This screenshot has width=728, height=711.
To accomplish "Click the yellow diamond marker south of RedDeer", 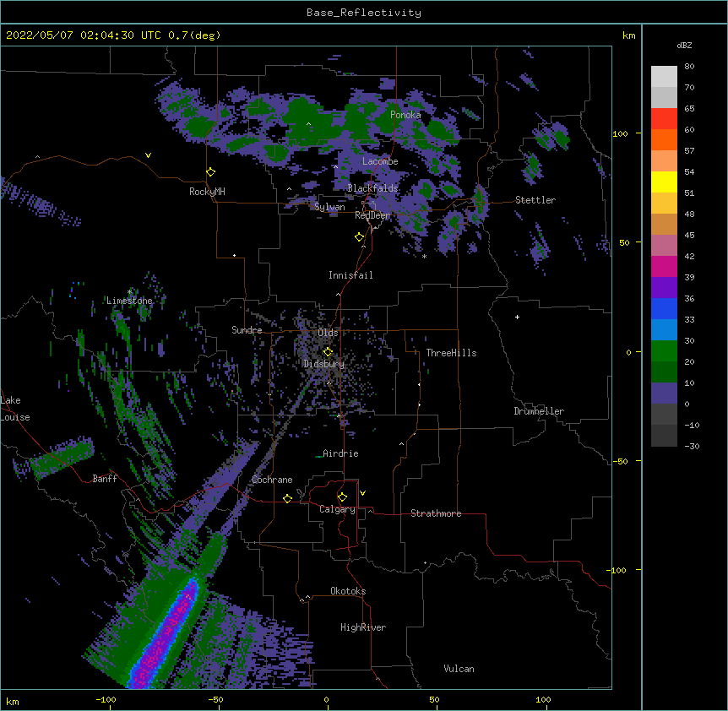I will click(x=360, y=237).
